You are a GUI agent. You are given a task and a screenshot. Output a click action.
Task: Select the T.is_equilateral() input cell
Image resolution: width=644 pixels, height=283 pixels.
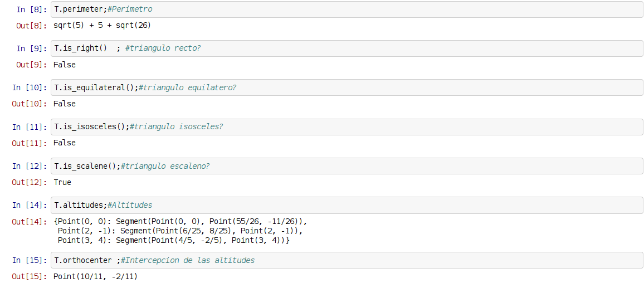345,87
